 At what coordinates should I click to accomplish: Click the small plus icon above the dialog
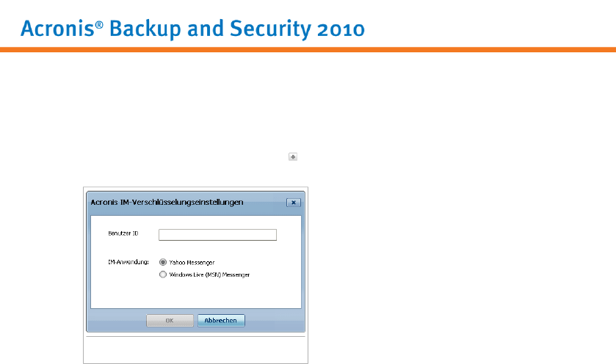[293, 157]
